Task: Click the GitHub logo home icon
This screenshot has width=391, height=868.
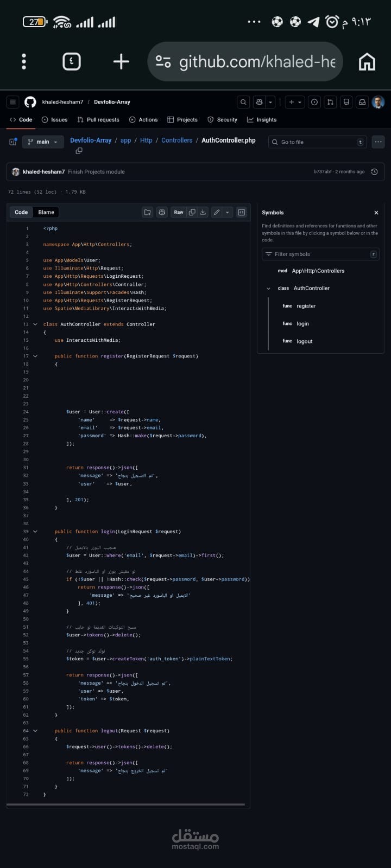Action: tap(30, 102)
